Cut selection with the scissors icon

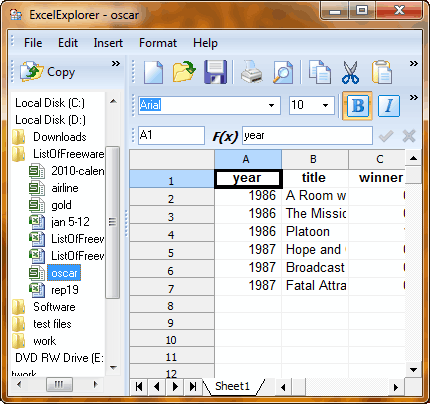(350, 72)
